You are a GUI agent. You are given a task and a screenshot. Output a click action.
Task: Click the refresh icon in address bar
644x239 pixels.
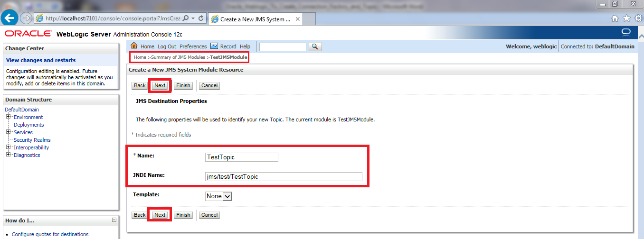click(x=201, y=18)
